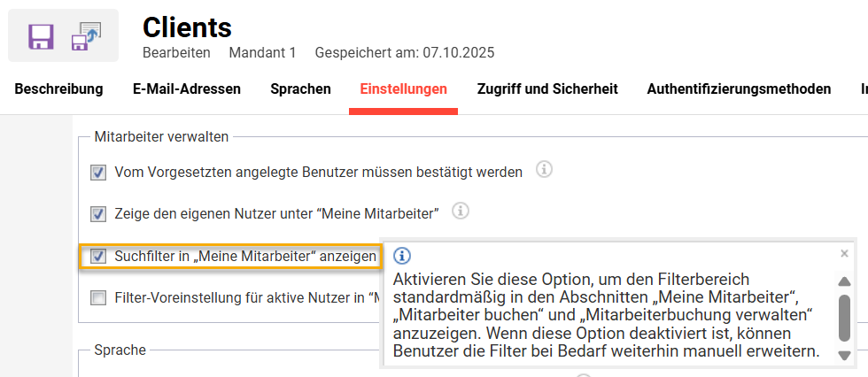Select the Einstellungen tab
868x377 pixels.
[x=403, y=89]
